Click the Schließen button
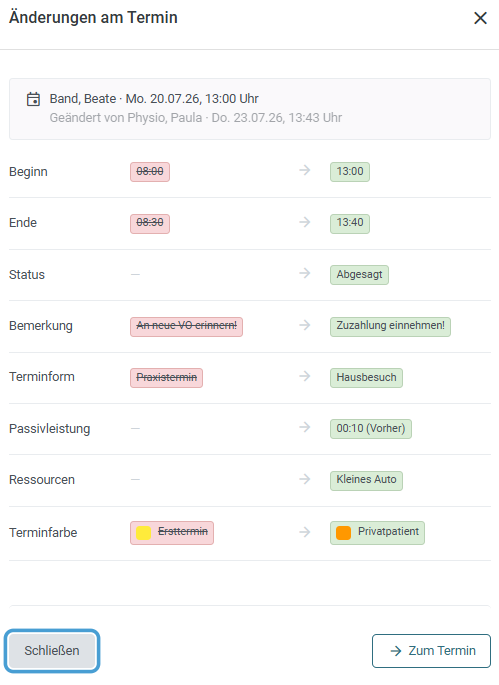The width and height of the screenshot is (499, 685). point(52,650)
